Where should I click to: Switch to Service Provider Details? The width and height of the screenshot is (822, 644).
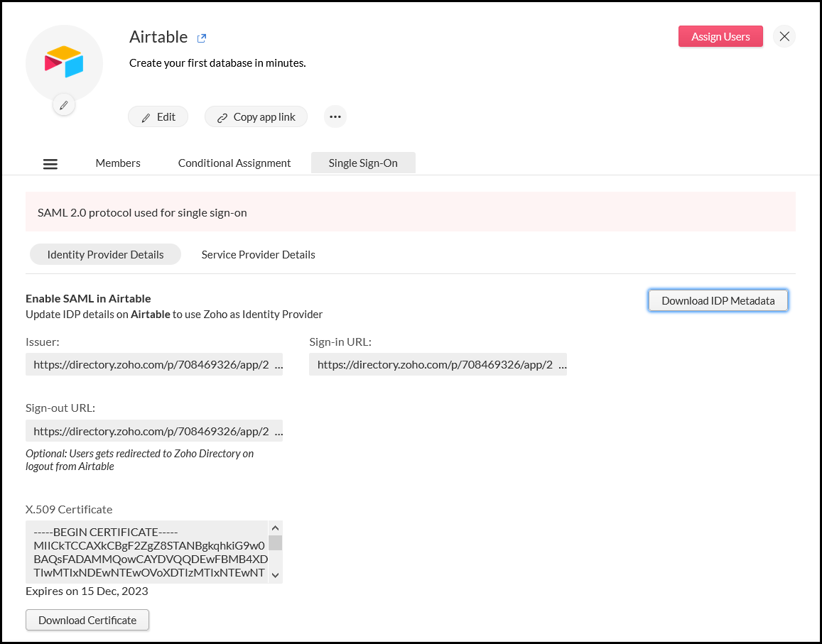point(258,254)
